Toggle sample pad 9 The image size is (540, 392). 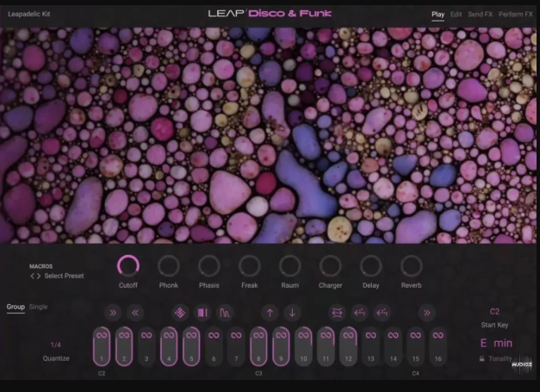(281, 346)
